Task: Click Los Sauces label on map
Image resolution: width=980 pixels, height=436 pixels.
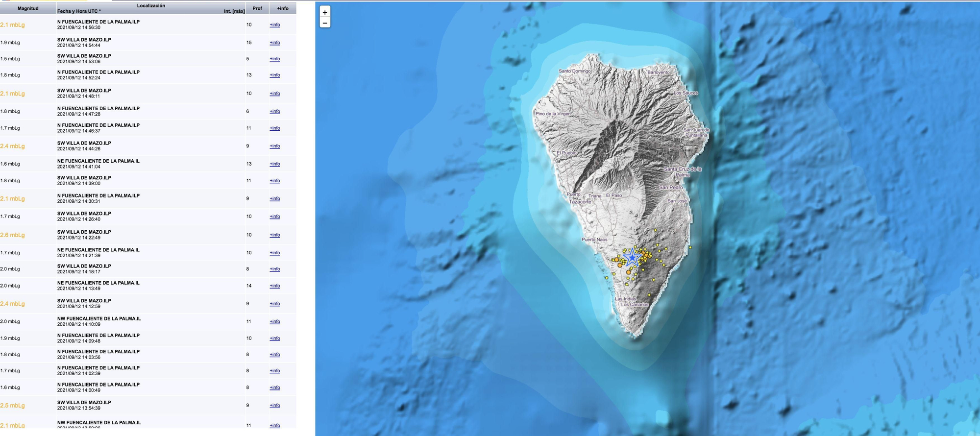Action: point(686,93)
